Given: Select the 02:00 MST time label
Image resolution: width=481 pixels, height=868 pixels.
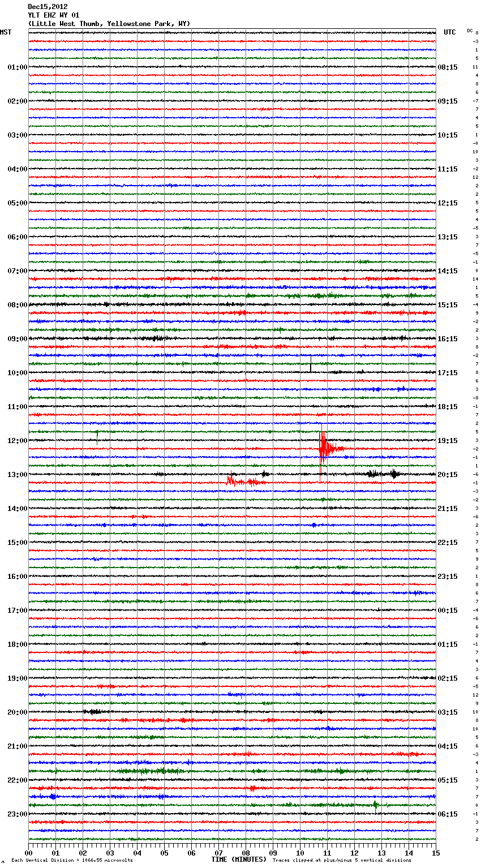Looking at the screenshot, I should tap(18, 101).
